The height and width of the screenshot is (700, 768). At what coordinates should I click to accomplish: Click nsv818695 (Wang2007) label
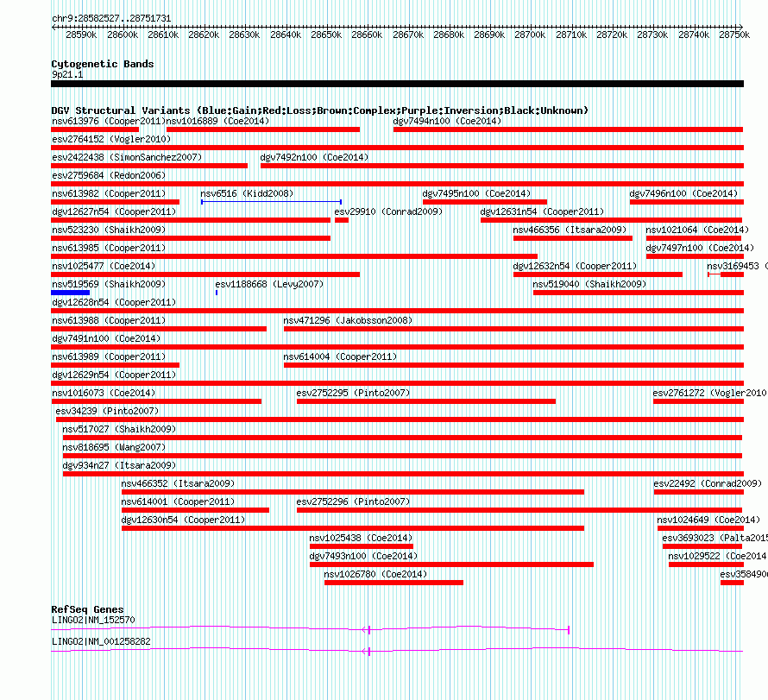point(114,447)
